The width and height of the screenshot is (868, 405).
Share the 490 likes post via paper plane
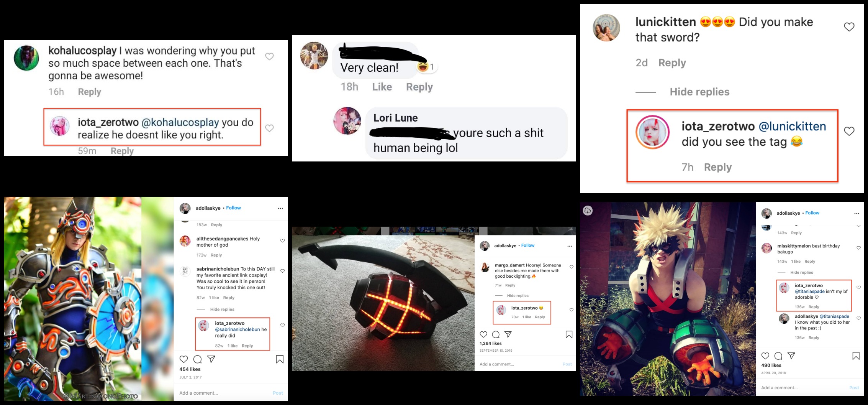[791, 356]
